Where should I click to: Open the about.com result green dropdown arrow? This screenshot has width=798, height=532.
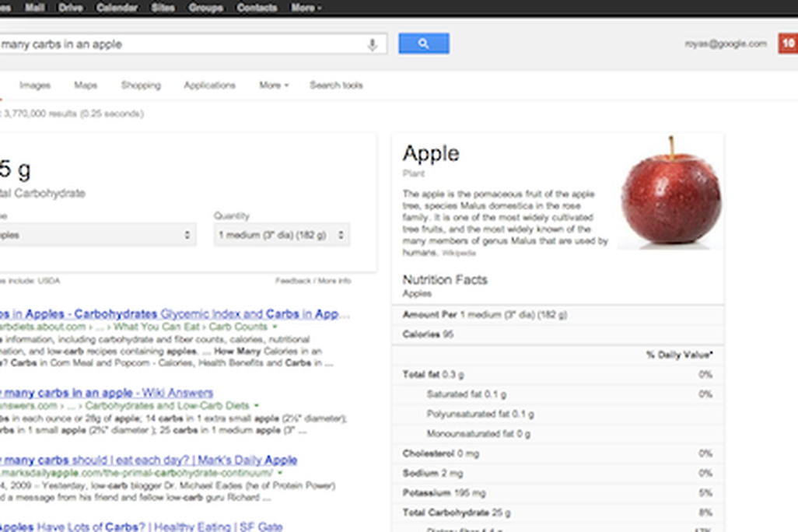pos(275,327)
